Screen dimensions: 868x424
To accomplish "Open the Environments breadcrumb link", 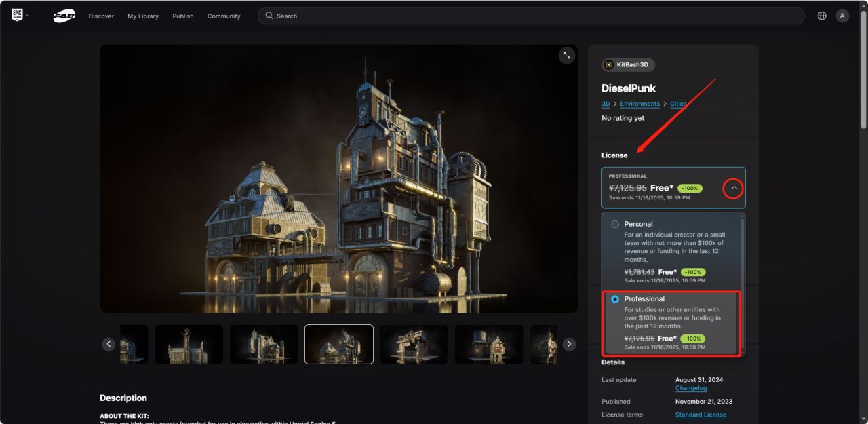I will (639, 104).
